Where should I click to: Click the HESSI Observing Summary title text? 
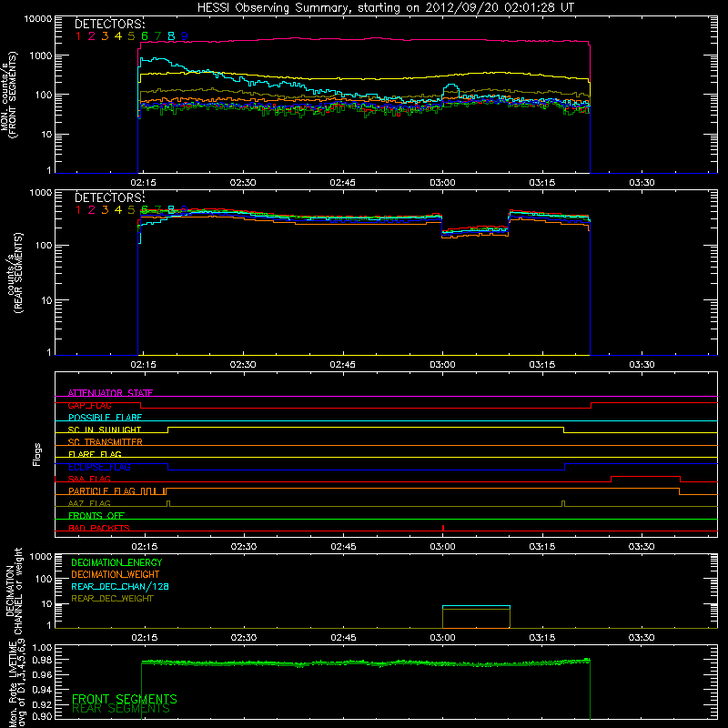[386, 8]
